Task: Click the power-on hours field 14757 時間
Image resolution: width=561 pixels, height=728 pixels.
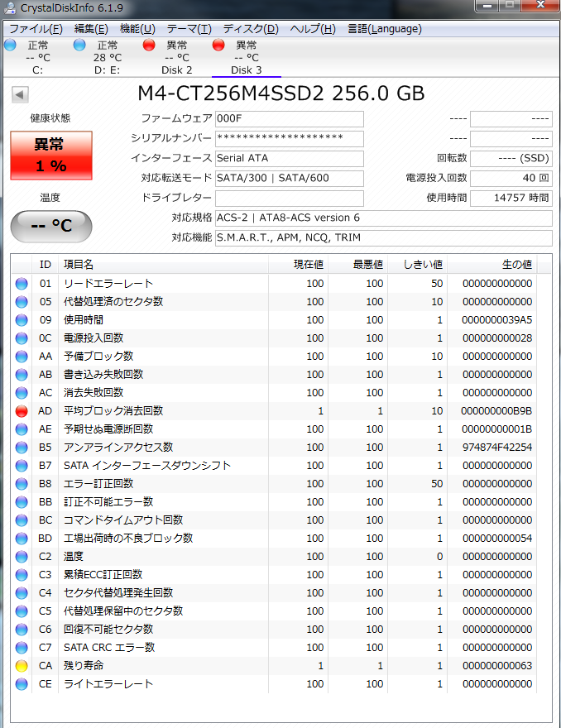Action: point(511,199)
